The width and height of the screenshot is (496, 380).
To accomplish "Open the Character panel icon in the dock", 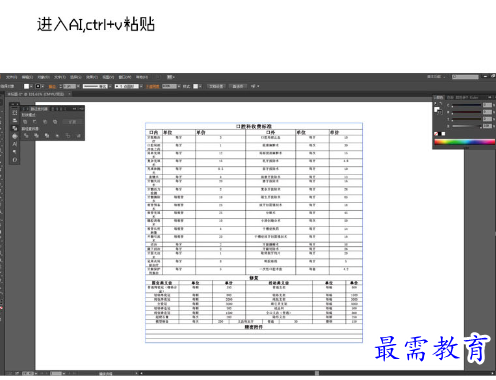I will pyautogui.click(x=15, y=144).
